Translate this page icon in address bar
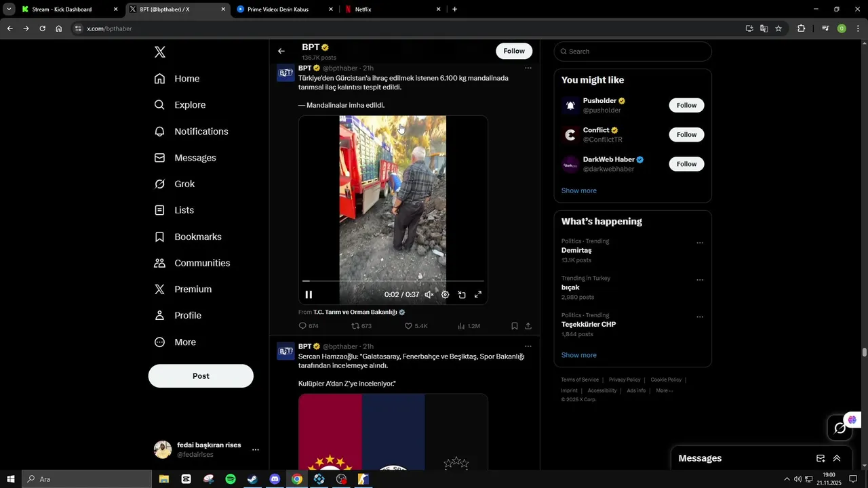The height and width of the screenshot is (488, 868). 764,28
